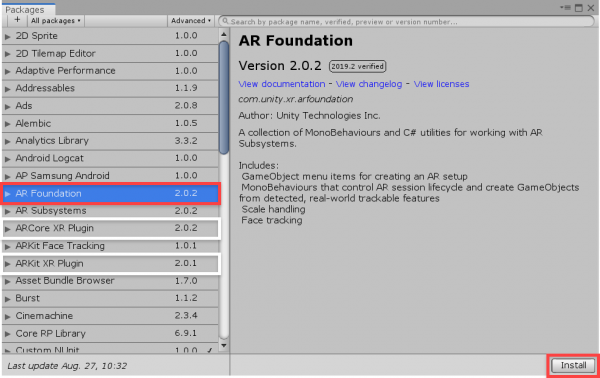This screenshot has height=378, width=600.
Task: Select the Ads package
Action: [110, 106]
